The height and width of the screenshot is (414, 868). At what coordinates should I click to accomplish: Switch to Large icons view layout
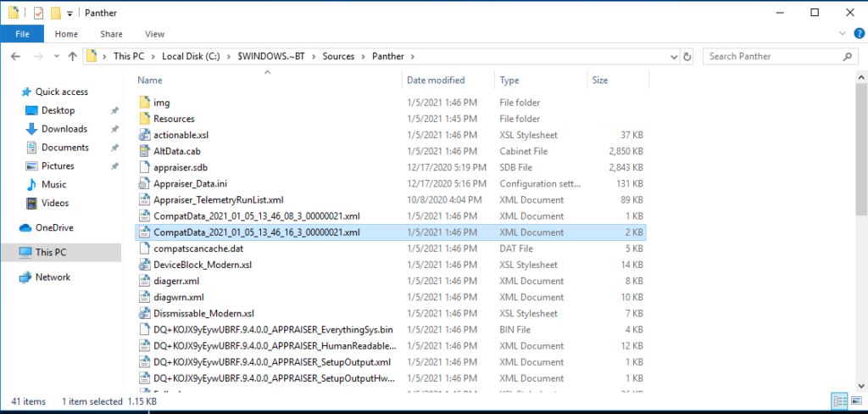[x=856, y=400]
